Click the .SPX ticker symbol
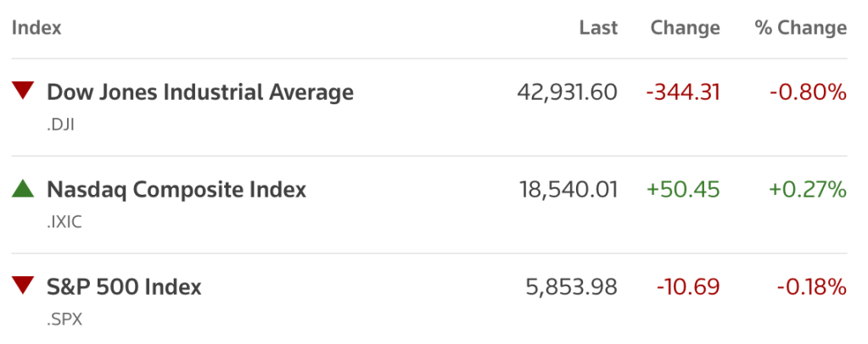868x344 pixels. 64,319
